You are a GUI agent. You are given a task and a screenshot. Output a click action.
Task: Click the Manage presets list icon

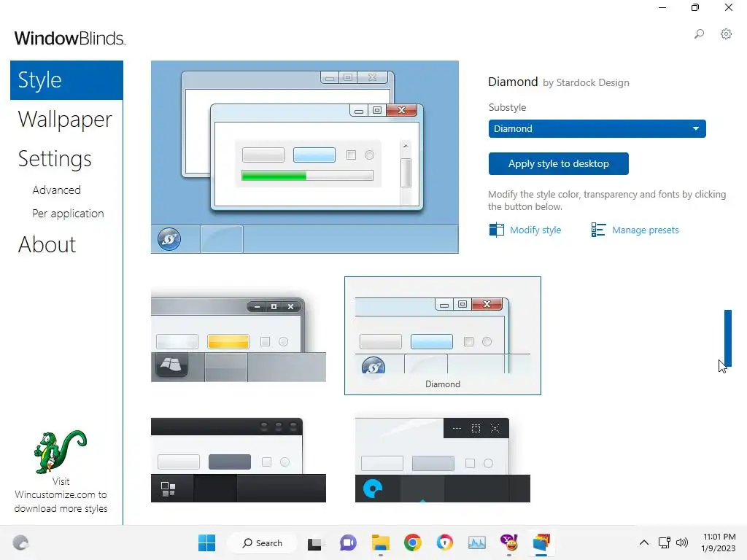click(598, 230)
